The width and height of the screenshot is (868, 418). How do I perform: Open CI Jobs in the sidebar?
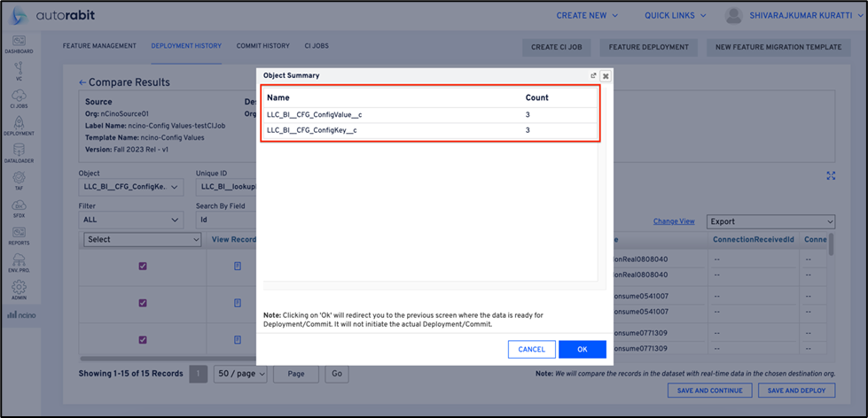pyautogui.click(x=19, y=98)
